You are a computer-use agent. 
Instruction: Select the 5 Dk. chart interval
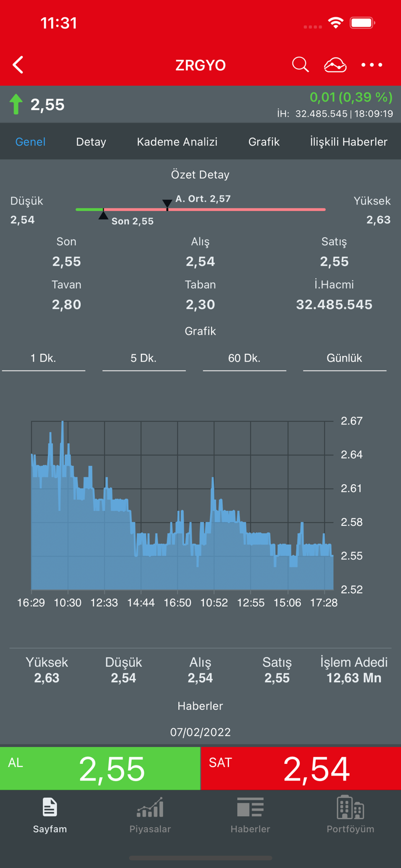144,358
